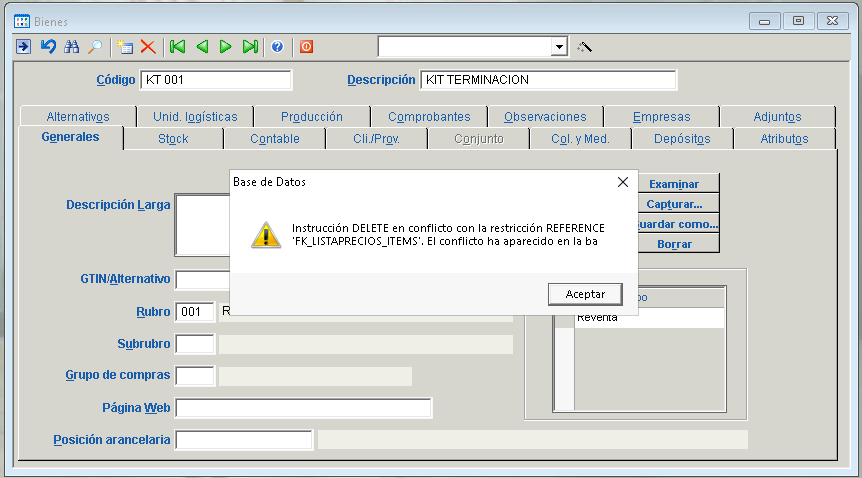Click the Código field with KT 001
The height and width of the screenshot is (478, 862).
tap(216, 80)
